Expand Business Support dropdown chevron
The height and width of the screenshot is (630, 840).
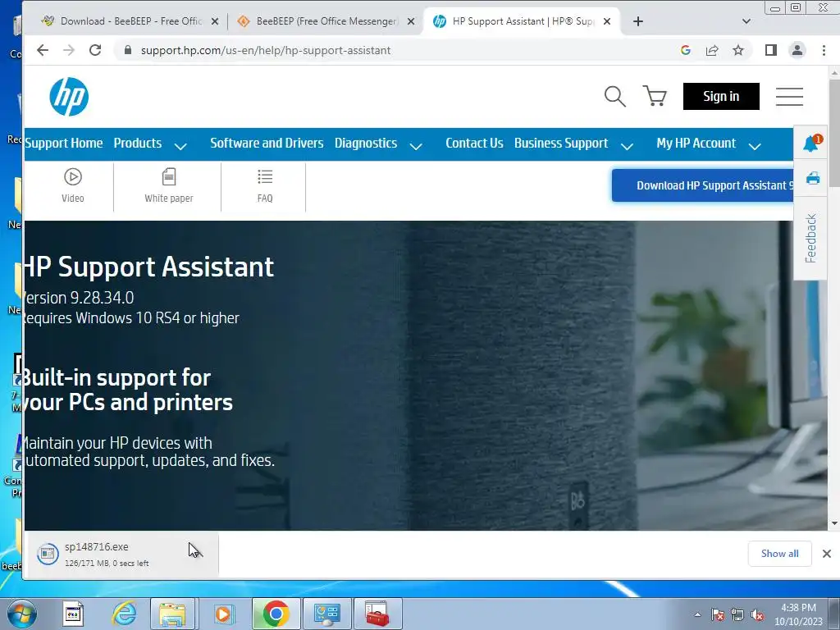point(627,146)
